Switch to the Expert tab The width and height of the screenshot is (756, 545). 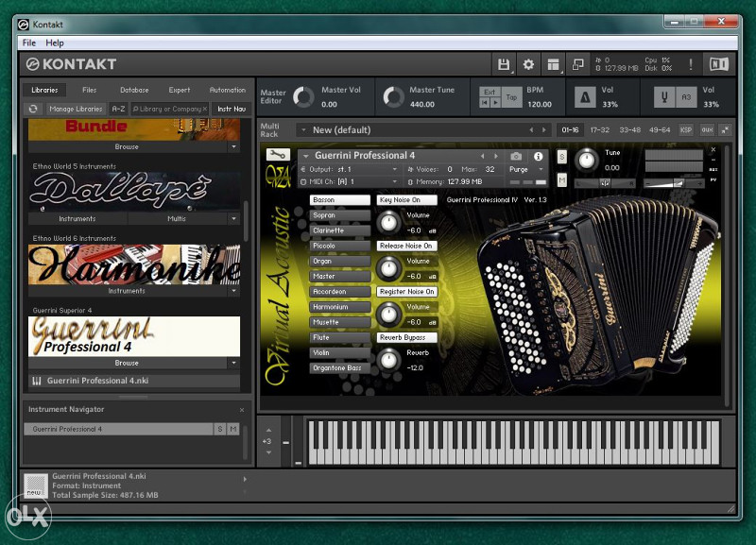[179, 90]
